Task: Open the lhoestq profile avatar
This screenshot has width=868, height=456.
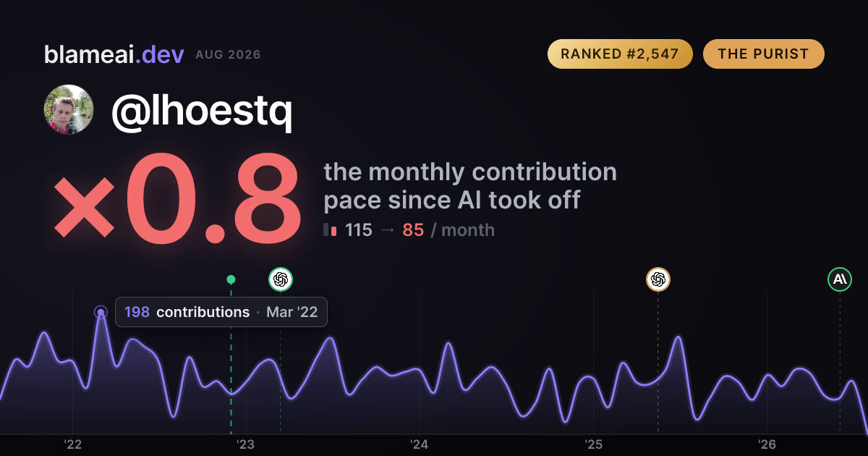Action: [x=69, y=109]
